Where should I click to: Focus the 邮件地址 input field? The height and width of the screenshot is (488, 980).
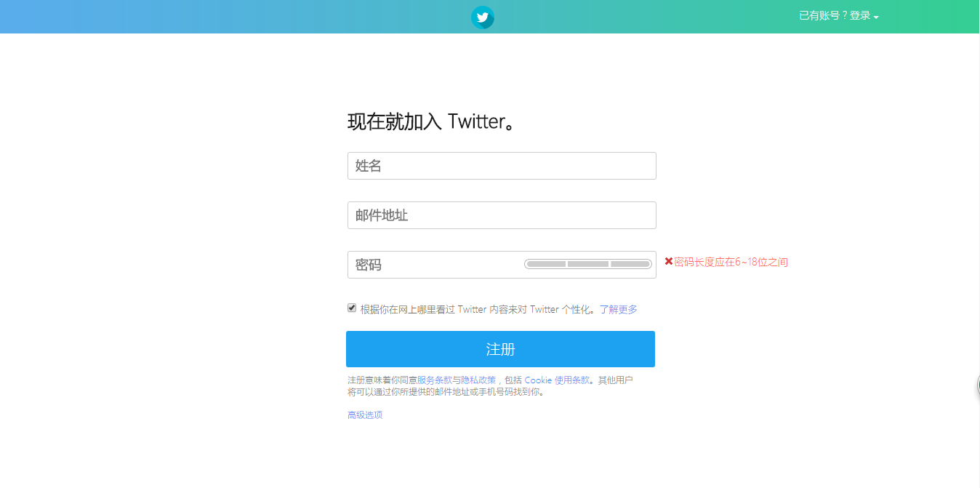pos(502,215)
